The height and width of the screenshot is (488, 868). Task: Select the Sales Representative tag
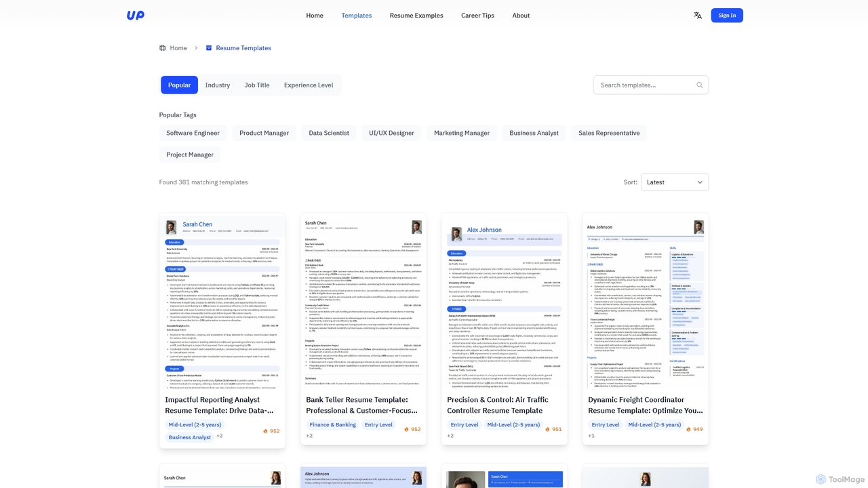pyautogui.click(x=609, y=133)
